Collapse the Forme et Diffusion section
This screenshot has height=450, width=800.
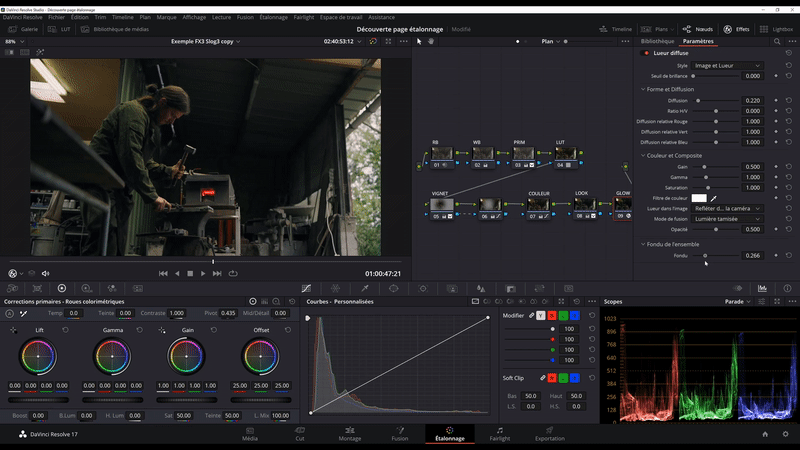pyautogui.click(x=642, y=89)
